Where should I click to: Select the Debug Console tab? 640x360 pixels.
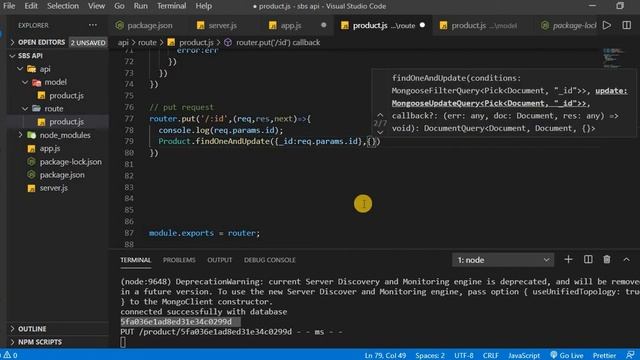(x=270, y=260)
